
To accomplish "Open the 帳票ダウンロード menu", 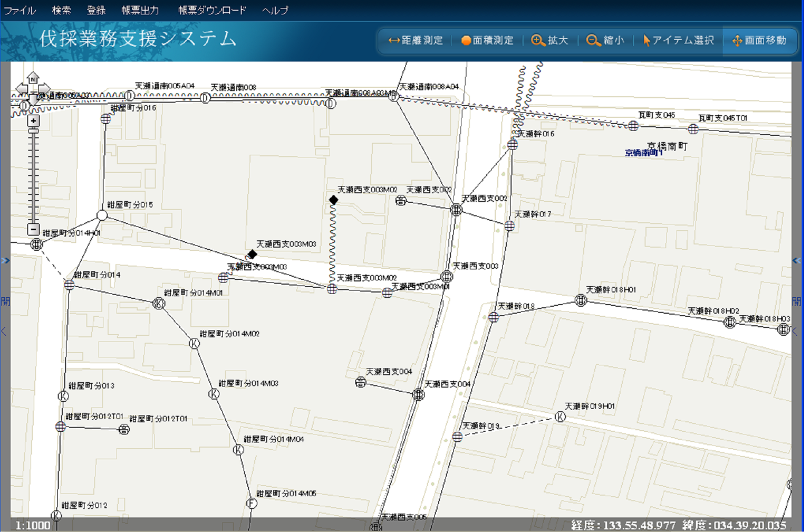I will pos(212,10).
